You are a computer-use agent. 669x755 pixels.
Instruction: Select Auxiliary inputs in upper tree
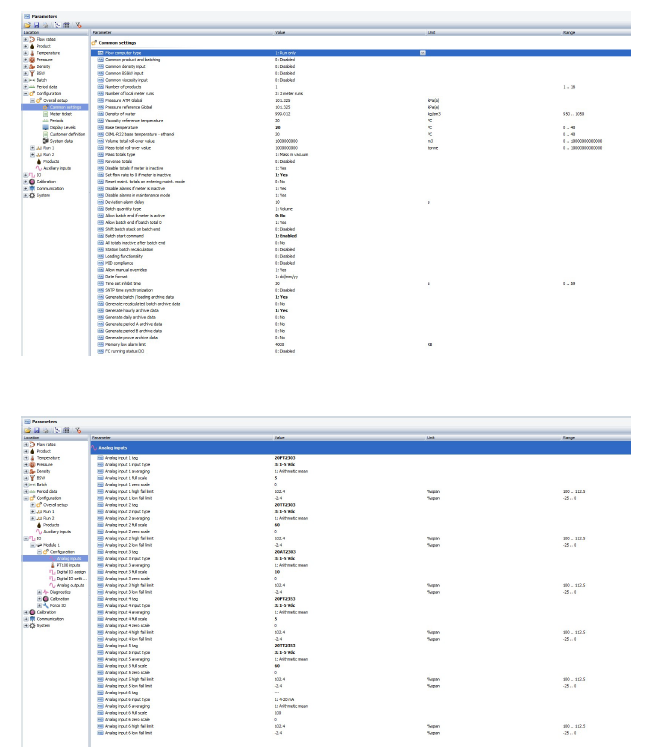[x=57, y=168]
